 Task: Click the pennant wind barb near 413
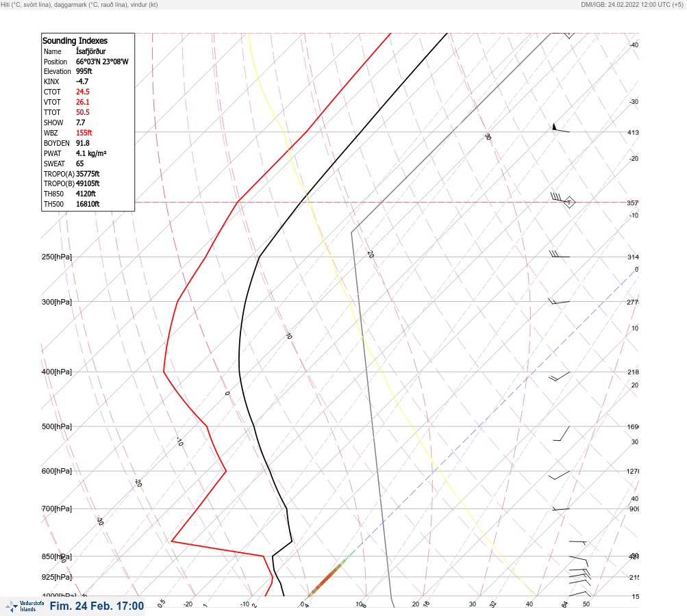(x=561, y=128)
